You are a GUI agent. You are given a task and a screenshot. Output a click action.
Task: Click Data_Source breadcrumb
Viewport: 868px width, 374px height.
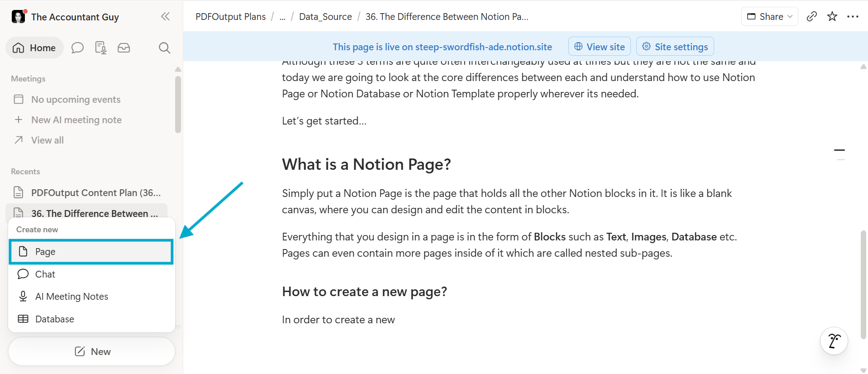point(325,17)
